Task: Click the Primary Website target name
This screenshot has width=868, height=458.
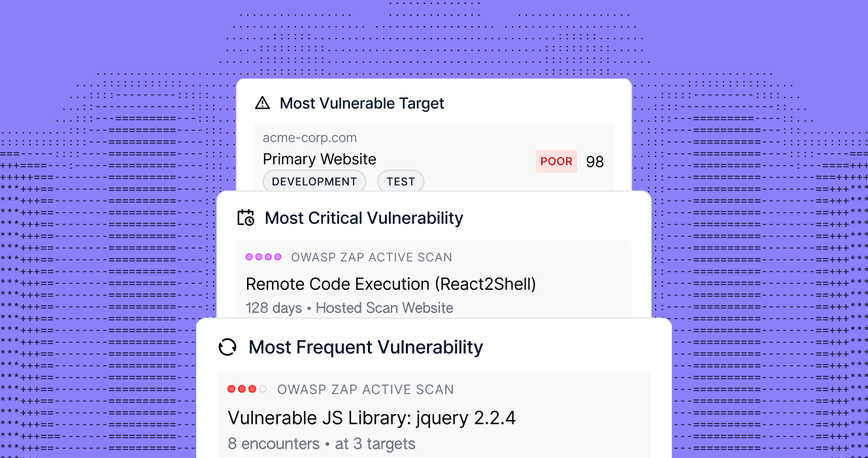Action: [x=320, y=159]
